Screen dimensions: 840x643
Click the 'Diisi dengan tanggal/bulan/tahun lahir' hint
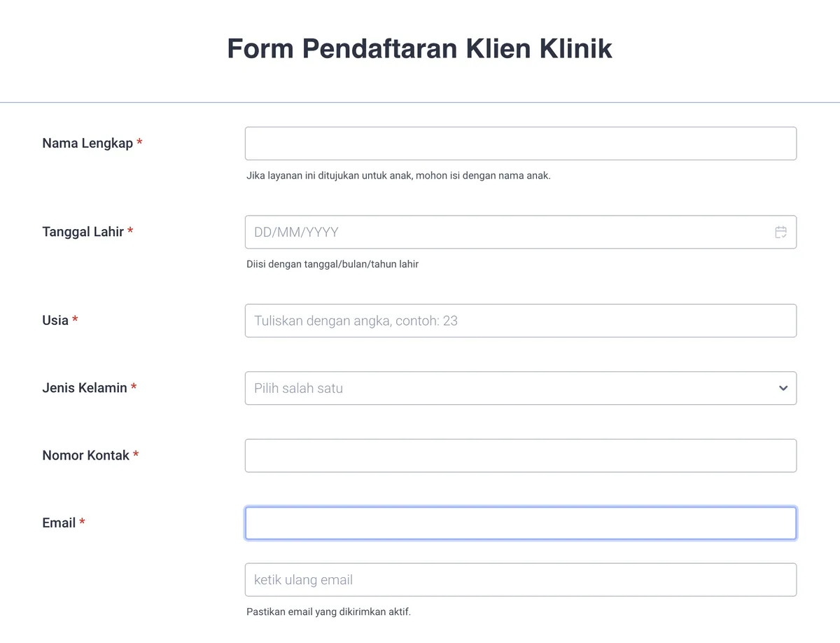click(332, 265)
